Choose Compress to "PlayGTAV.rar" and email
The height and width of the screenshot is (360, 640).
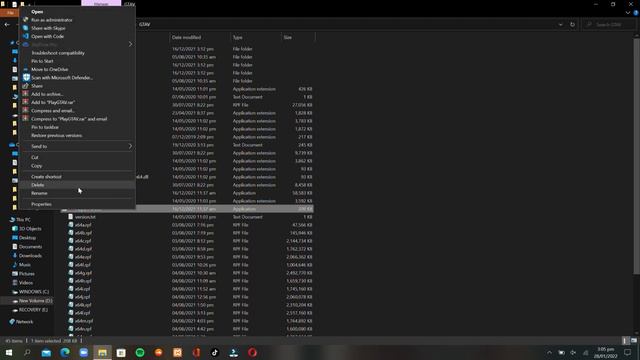[x=69, y=119]
